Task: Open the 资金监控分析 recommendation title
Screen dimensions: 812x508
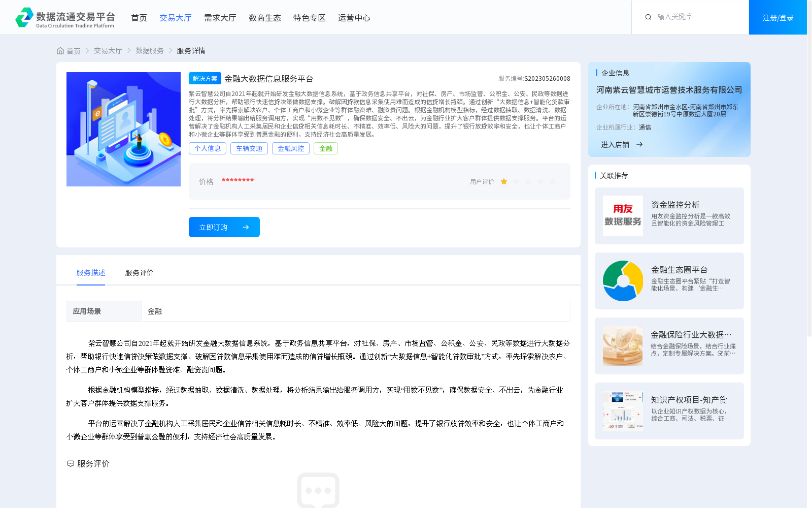Action: 675,205
